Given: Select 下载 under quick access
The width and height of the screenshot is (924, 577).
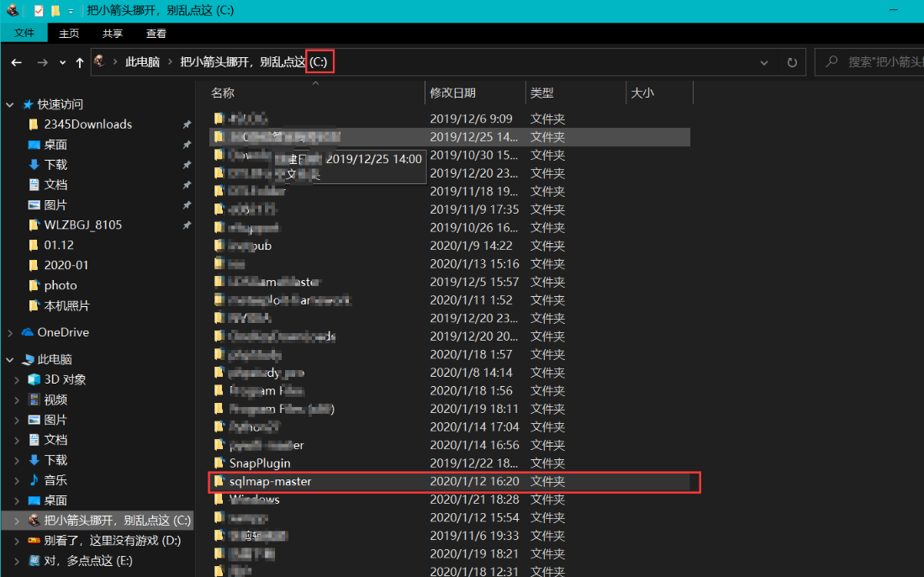Looking at the screenshot, I should point(55,164).
